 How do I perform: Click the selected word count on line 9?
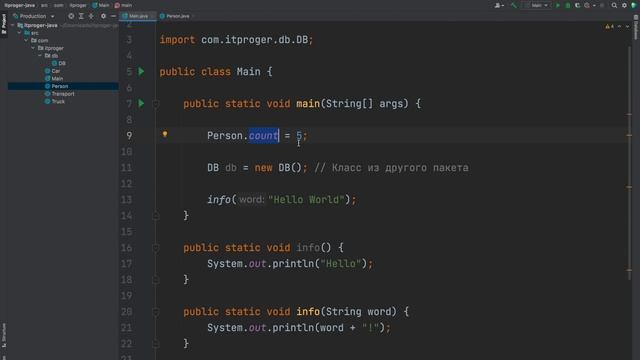[x=264, y=136]
